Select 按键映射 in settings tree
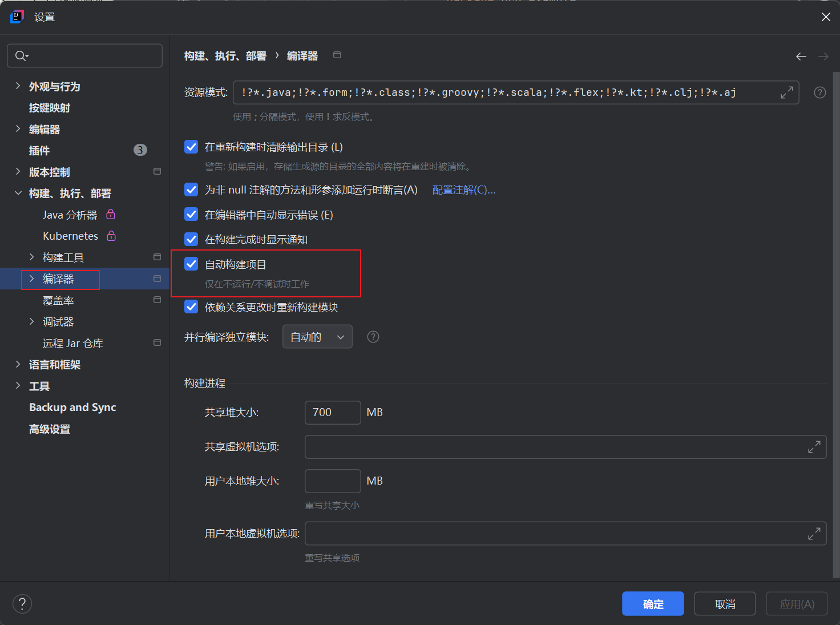Image resolution: width=840 pixels, height=625 pixels. point(50,108)
